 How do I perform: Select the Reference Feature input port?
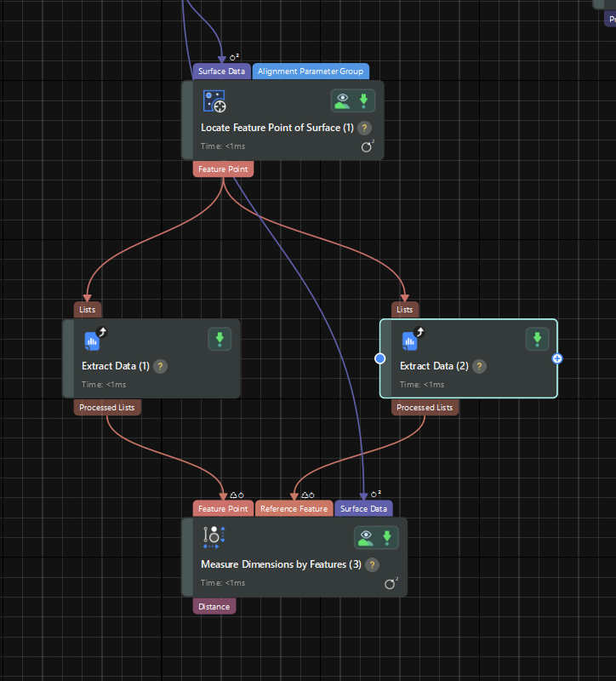[294, 509]
